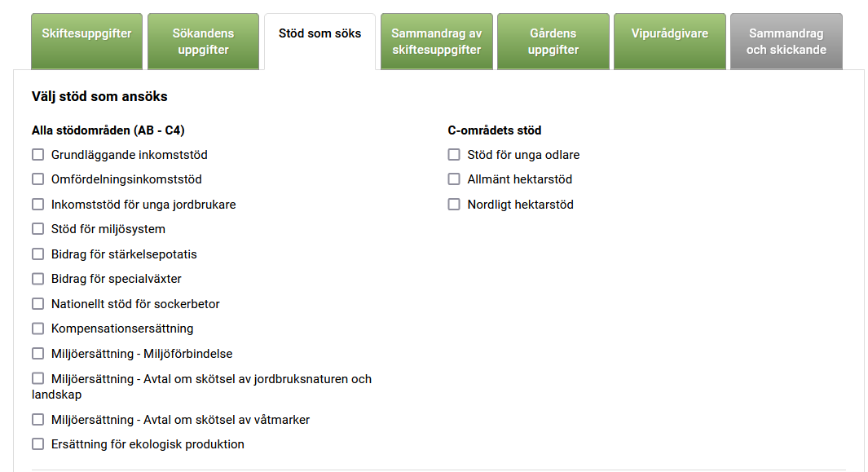Tick the Nordligt hektarstöd checkbox
868x472 pixels.
coord(455,205)
